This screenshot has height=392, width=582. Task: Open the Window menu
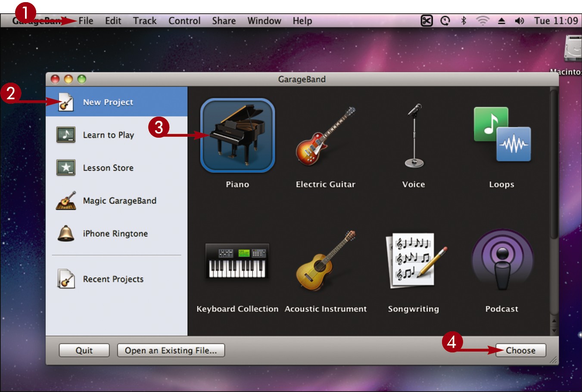click(x=264, y=21)
